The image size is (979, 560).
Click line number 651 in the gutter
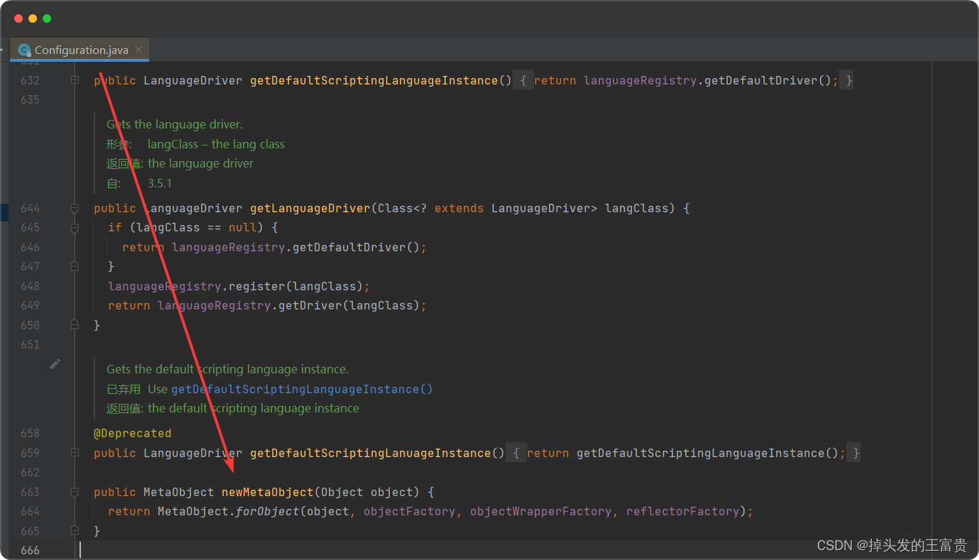[31, 344]
